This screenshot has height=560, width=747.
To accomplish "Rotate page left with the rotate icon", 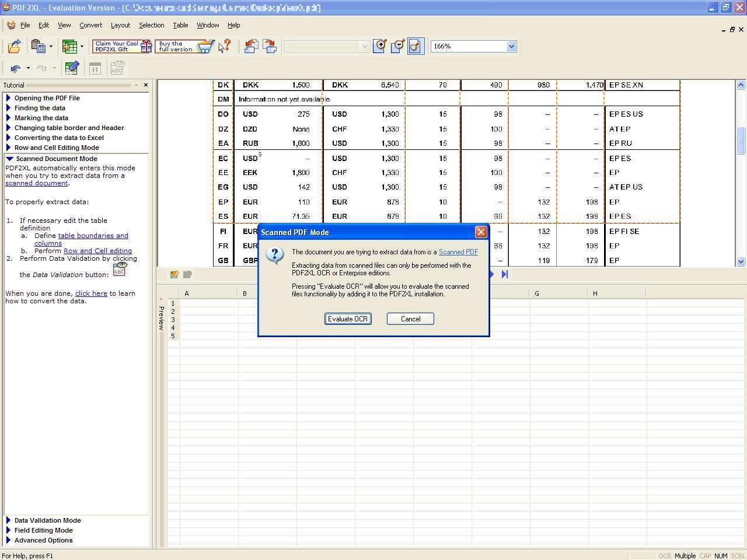I will 252,46.
